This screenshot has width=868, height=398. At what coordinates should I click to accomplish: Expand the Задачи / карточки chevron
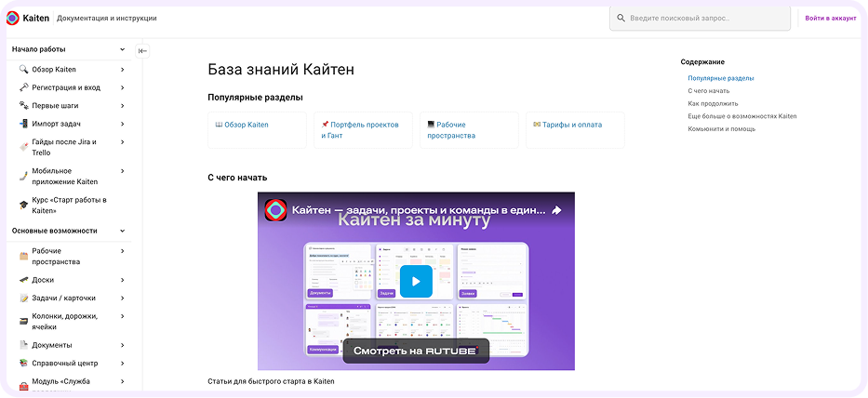(x=123, y=298)
